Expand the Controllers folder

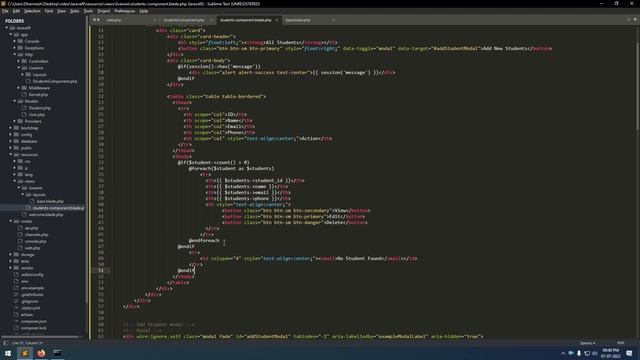19,61
